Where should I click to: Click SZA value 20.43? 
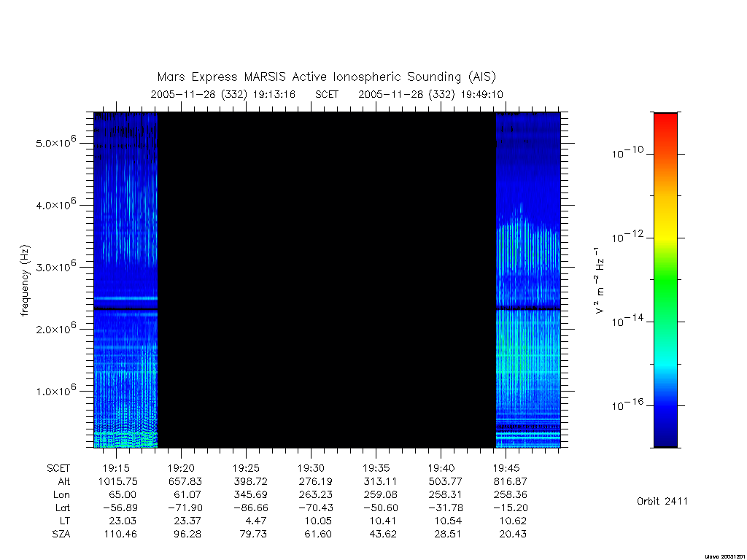pyautogui.click(x=513, y=534)
